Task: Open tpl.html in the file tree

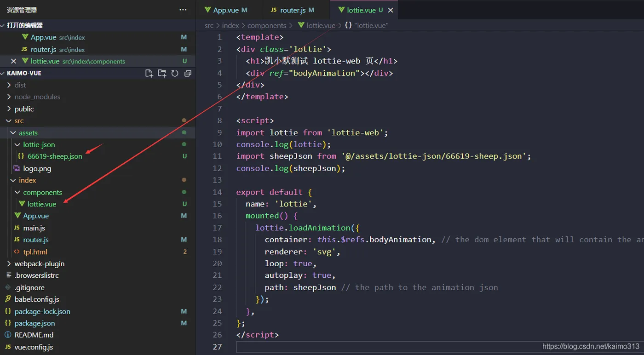Action: click(35, 252)
